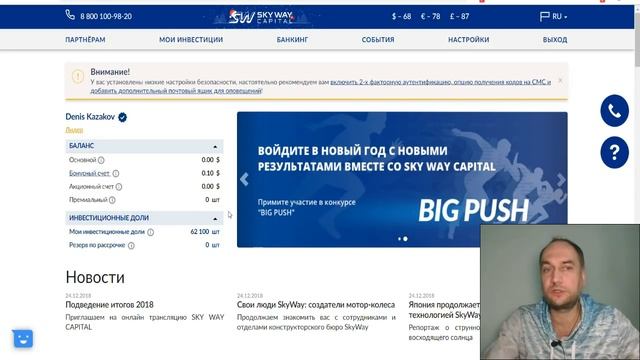Screen dimensions: 640x360
Task: Open news article Подведение итогов 2018
Action: 109,305
